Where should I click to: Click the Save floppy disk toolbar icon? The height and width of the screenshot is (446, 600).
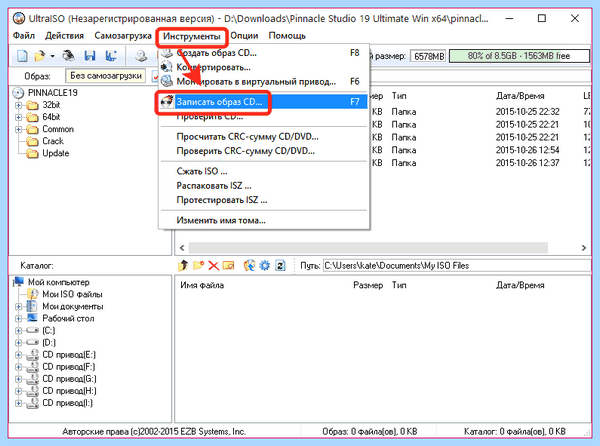coord(90,56)
